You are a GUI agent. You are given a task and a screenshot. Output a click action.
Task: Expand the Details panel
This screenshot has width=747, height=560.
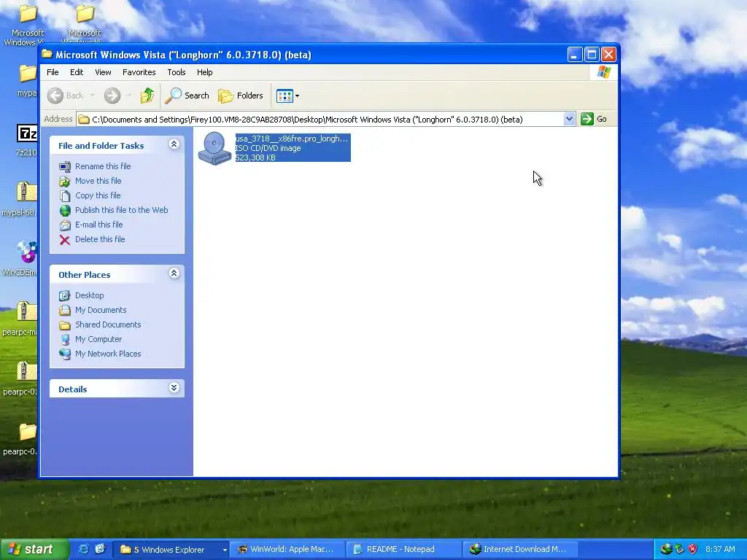coord(174,388)
